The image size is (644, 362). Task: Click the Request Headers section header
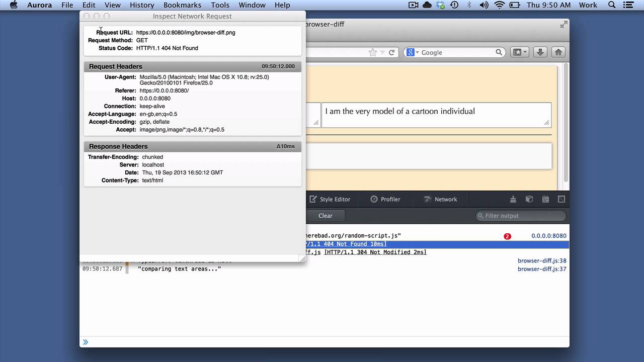tap(193, 66)
